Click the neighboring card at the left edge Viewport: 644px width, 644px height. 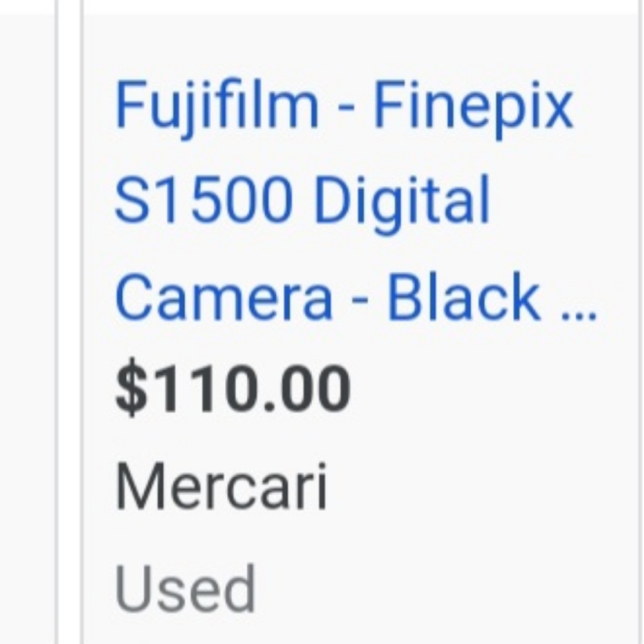[27, 328]
